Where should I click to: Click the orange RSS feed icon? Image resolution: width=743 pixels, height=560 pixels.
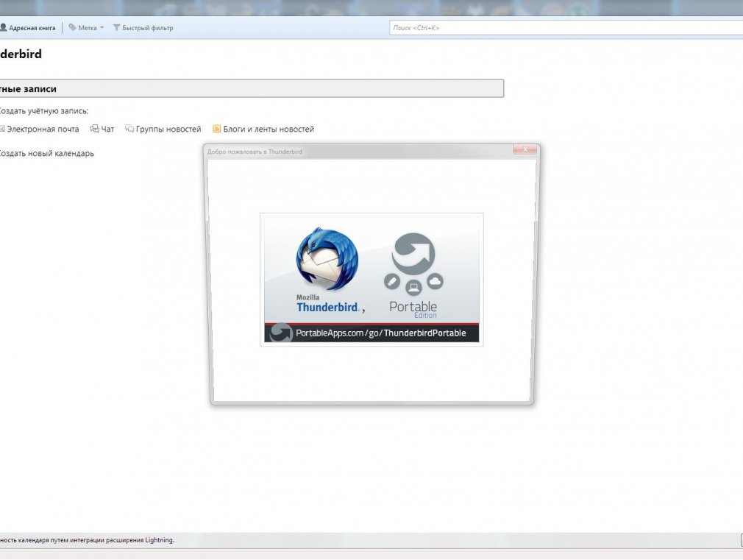pos(216,129)
